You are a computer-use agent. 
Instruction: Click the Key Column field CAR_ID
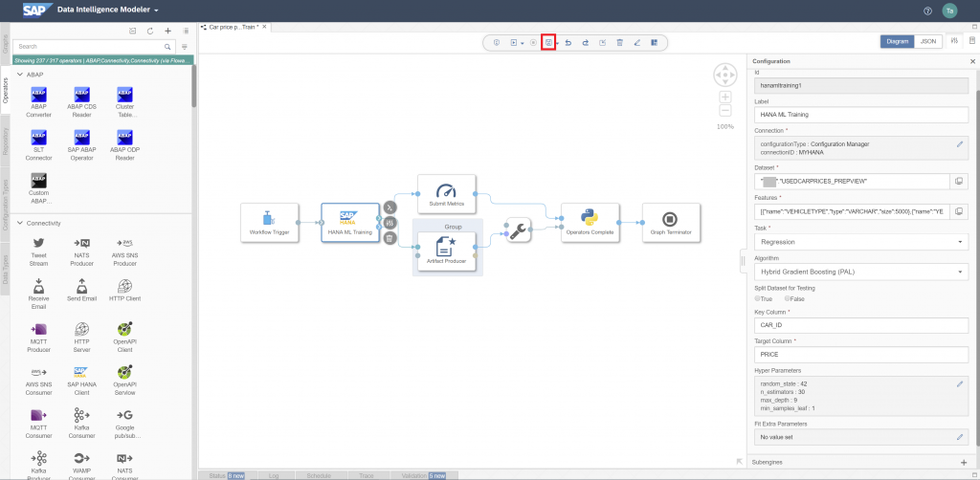[861, 325]
